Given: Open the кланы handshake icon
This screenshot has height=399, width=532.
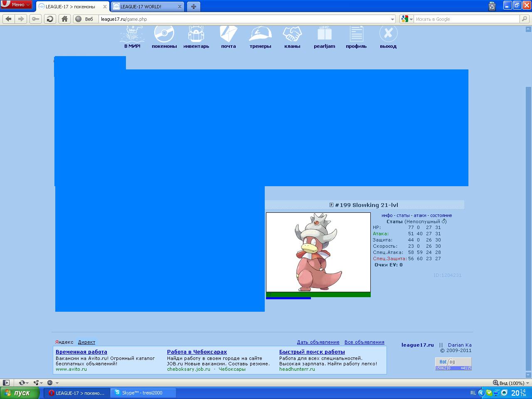Looking at the screenshot, I should tap(292, 34).
